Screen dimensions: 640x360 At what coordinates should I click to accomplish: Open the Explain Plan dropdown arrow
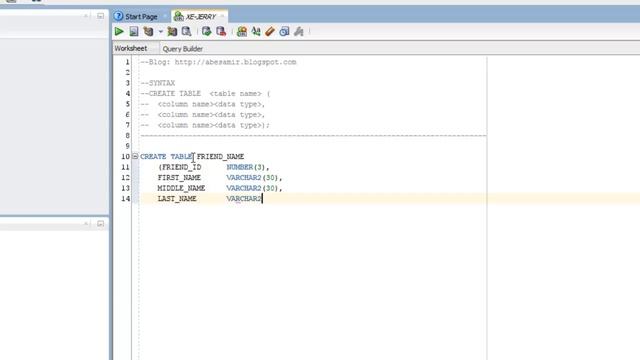click(160, 31)
